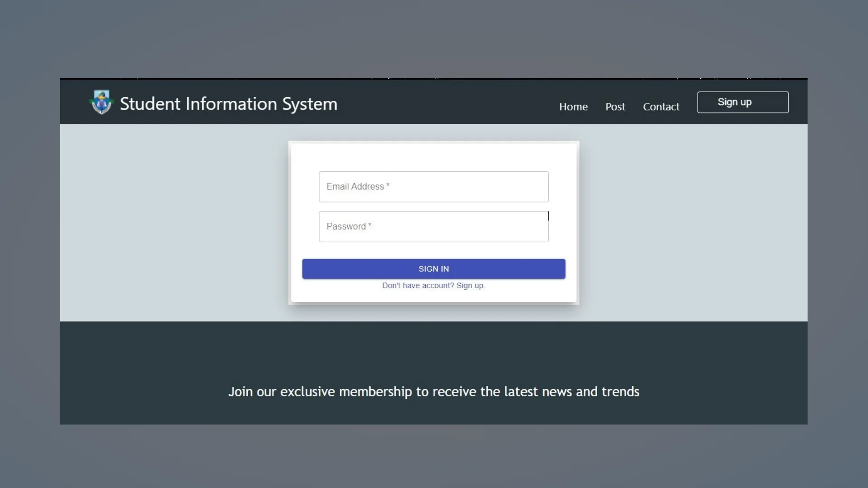Screen dimensions: 868x488
Task: Select the Password input field
Action: pos(433,226)
